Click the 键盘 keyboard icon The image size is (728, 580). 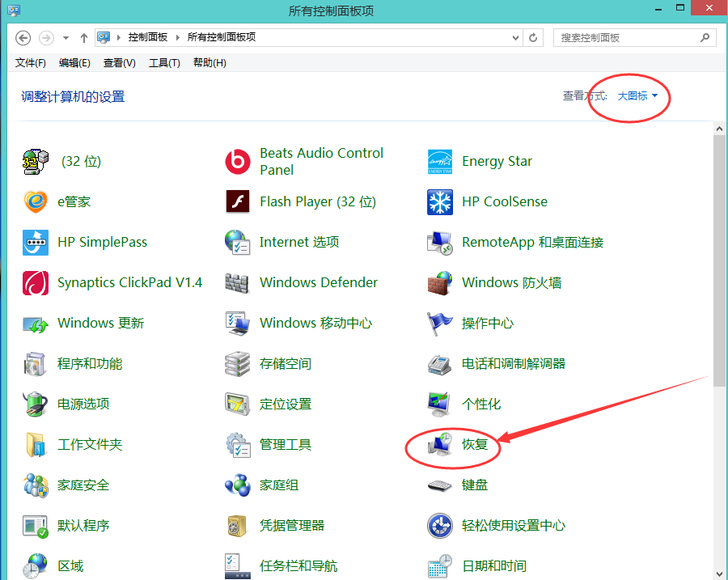tap(440, 485)
